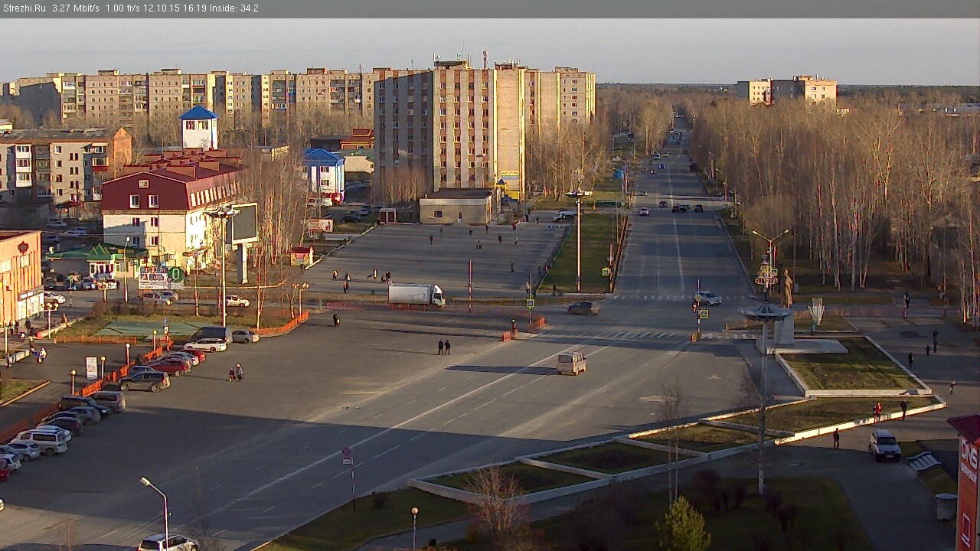Click the Strezhi.Ru overlay label

click(x=24, y=8)
